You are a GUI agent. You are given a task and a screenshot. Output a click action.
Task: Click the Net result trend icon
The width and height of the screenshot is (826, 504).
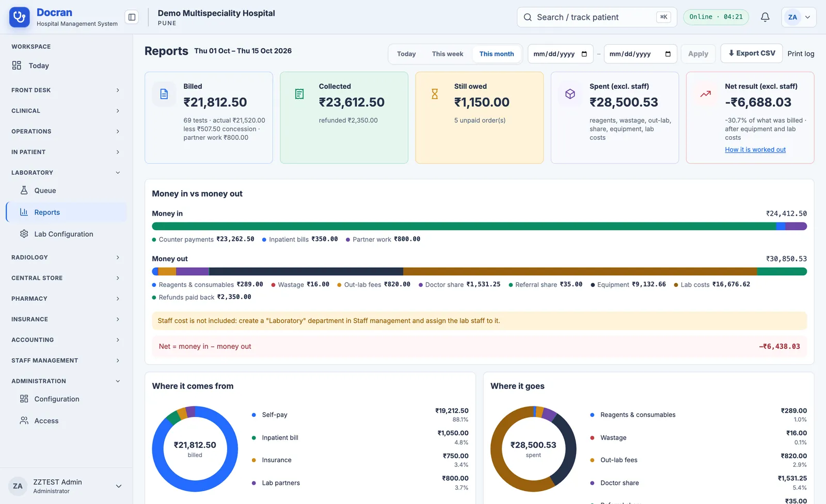pyautogui.click(x=705, y=94)
